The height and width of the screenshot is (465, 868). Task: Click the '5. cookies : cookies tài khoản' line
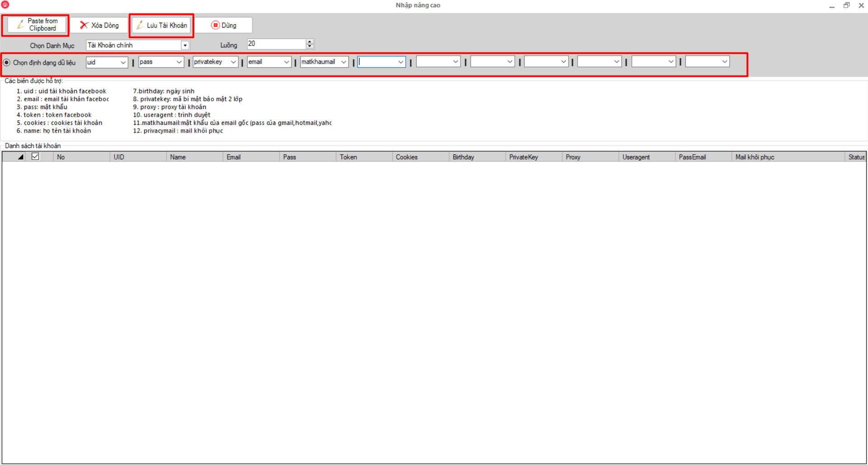click(59, 123)
